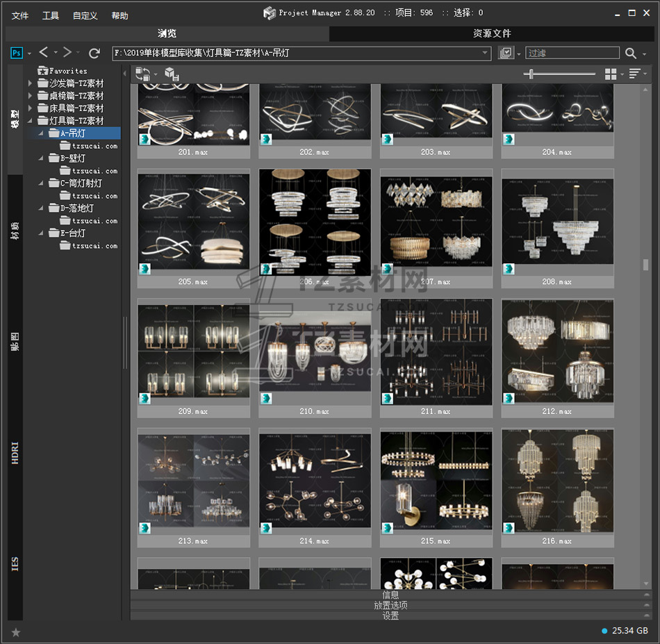Collapse the 灯具篇-TZ素材 folder node
Screen dimensions: 660x644
click(x=31, y=121)
